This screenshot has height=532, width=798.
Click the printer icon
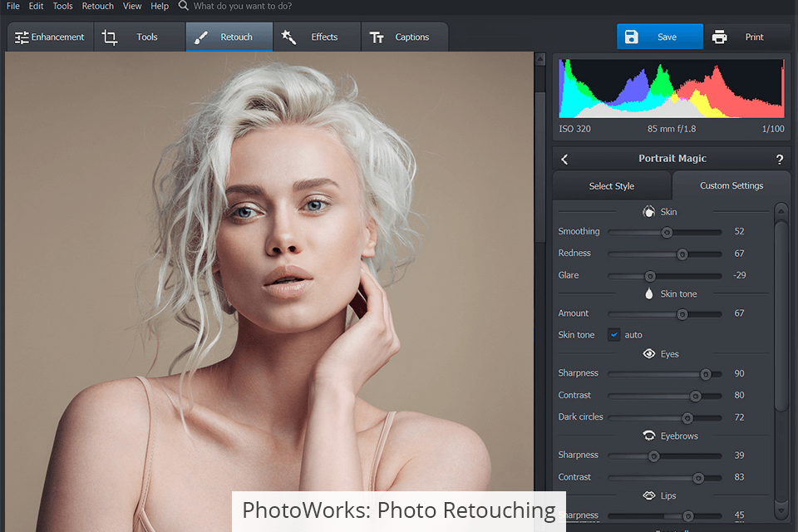pyautogui.click(x=719, y=37)
